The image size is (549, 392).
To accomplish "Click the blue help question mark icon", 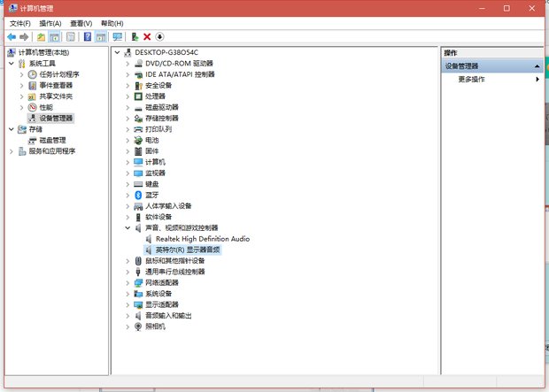I will [88, 37].
